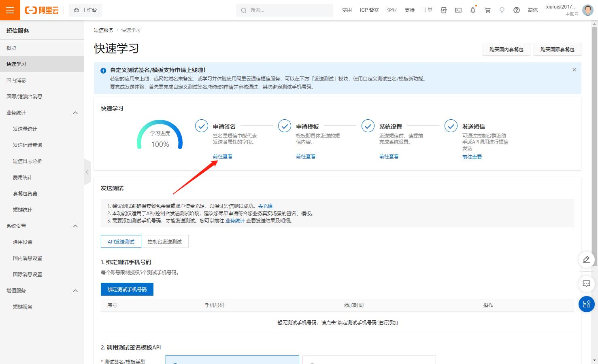Collapse the 业务统计 sidebar section
This screenshot has width=598, height=364.
[x=75, y=112]
